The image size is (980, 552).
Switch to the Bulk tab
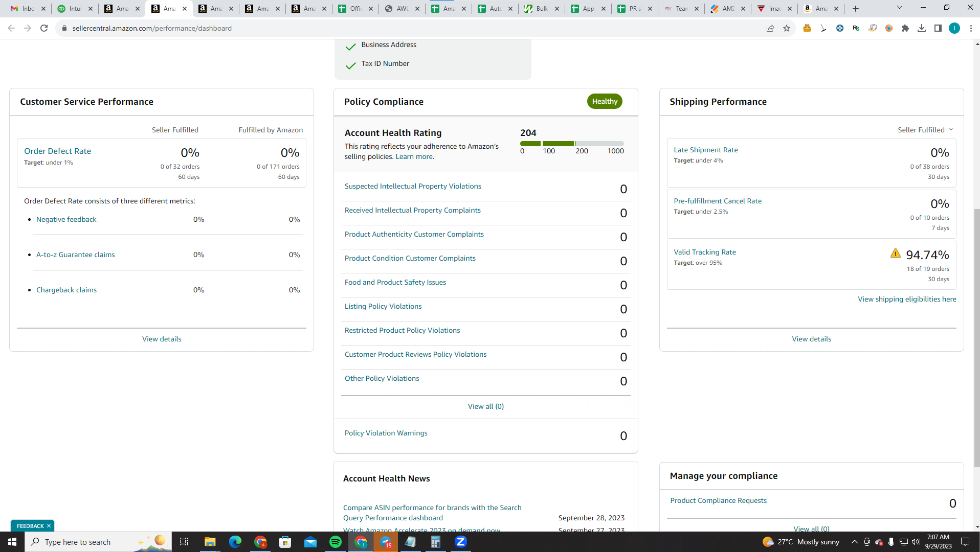[542, 9]
